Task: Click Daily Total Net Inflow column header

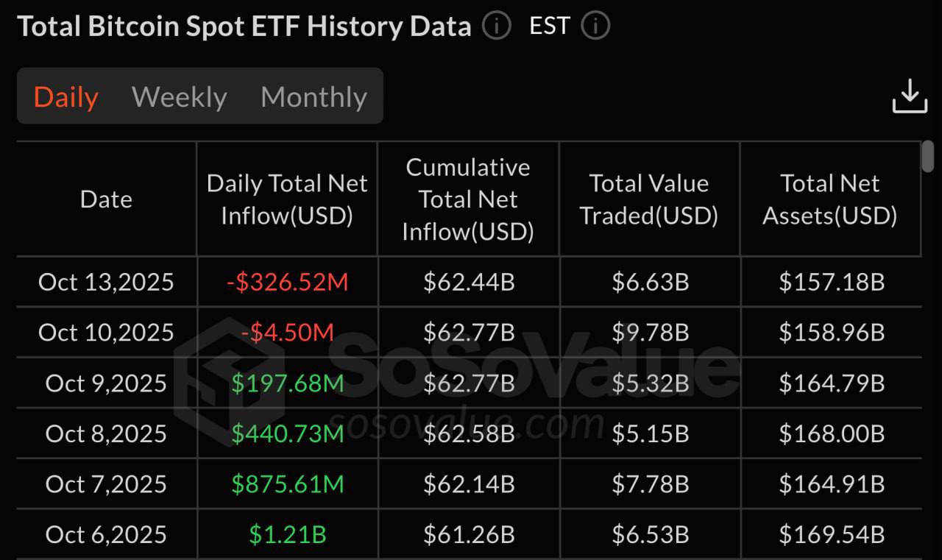Action: [x=287, y=199]
